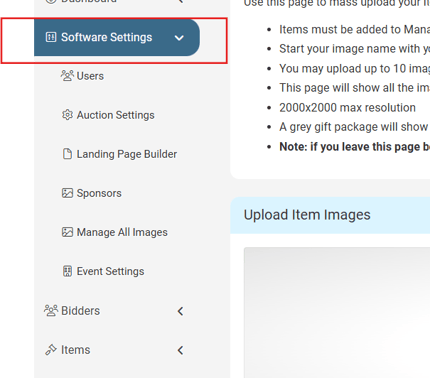Open Landing Page Builder
Viewport: 430px width, 378px height.
pos(127,154)
